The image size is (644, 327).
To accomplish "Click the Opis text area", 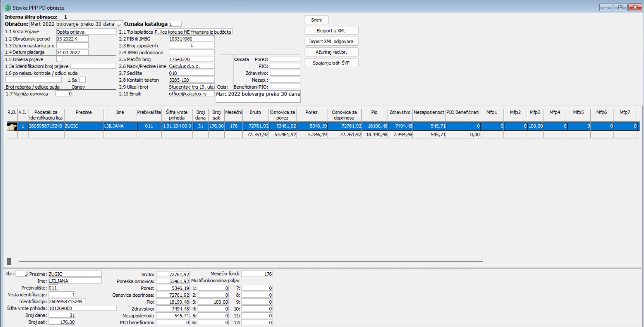I will (x=258, y=96).
